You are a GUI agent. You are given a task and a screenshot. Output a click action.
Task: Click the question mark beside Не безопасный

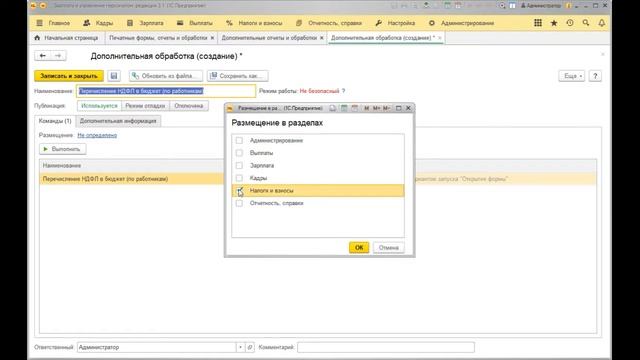pyautogui.click(x=343, y=91)
